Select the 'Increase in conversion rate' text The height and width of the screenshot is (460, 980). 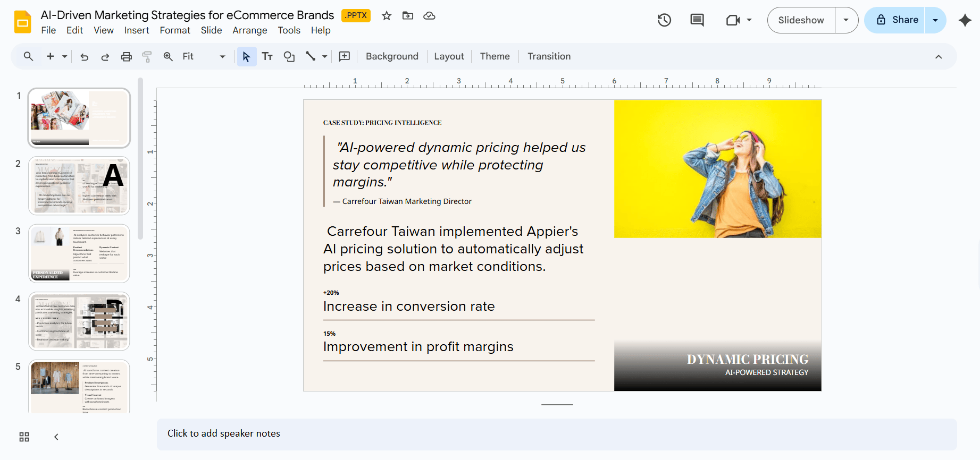coord(409,306)
